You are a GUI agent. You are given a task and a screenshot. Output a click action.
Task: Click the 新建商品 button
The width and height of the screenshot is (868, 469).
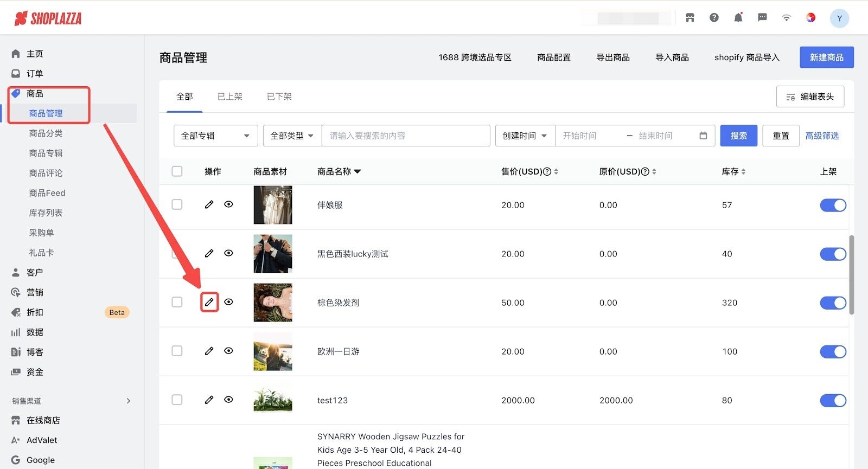coord(826,57)
